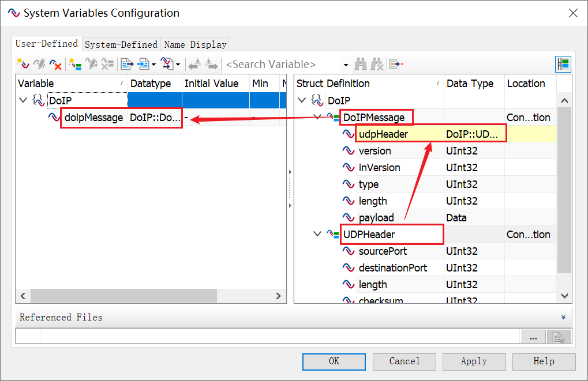Switch to the Name Display tab
Screen dimensions: 588x381
pos(195,44)
